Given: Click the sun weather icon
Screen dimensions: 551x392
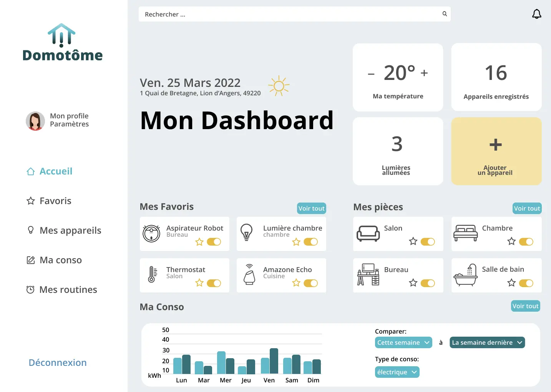Looking at the screenshot, I should coord(279,86).
